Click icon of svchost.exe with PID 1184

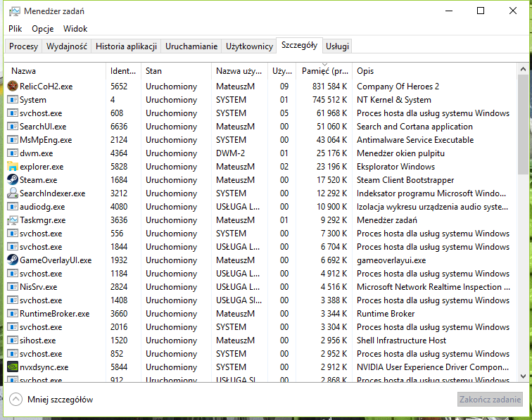[13, 274]
